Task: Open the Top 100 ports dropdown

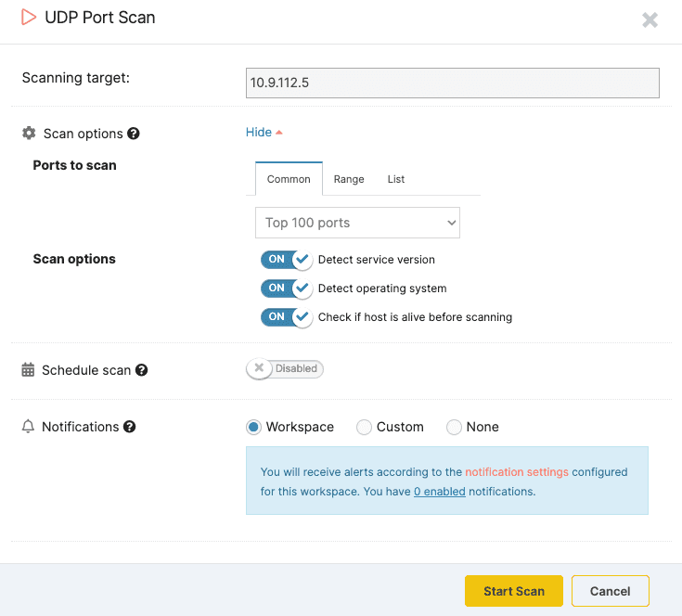Action: 357,223
